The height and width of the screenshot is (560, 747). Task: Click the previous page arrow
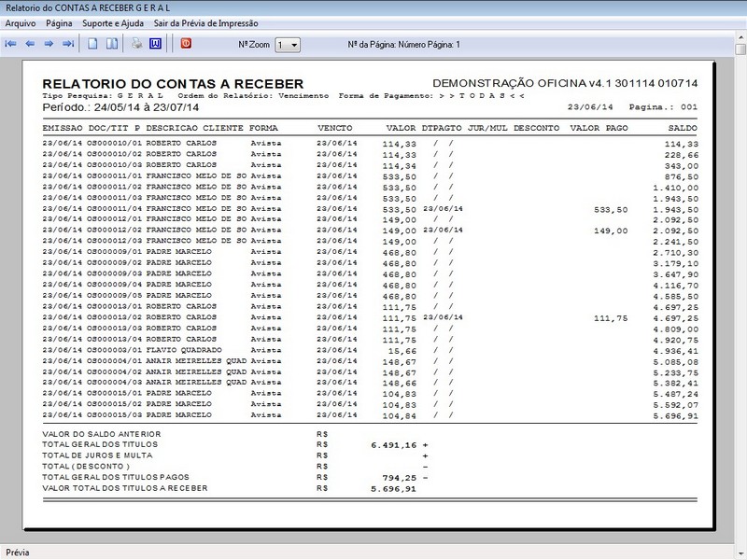tap(30, 44)
